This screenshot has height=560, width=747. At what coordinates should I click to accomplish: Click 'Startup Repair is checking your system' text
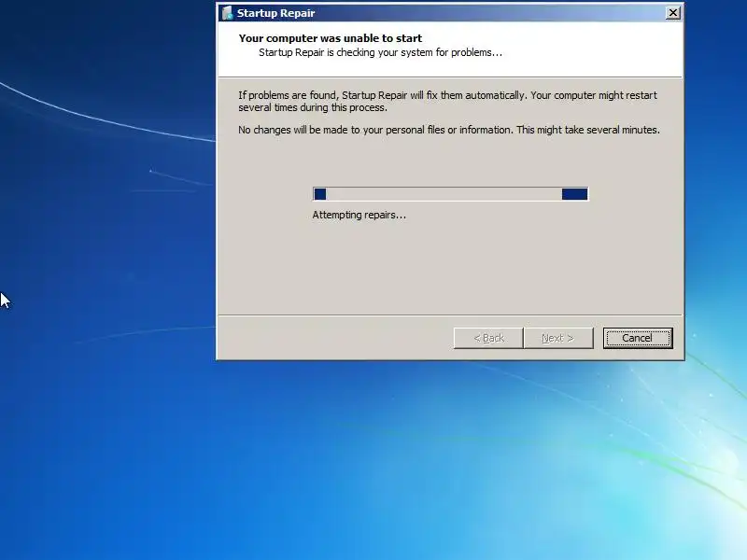(x=380, y=52)
